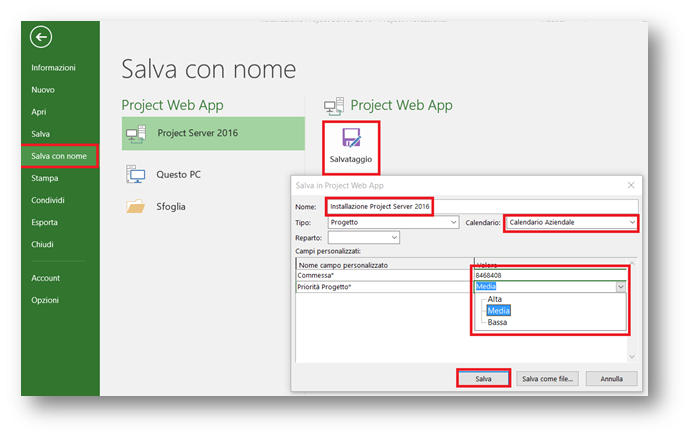Open Opzioni from the sidebar

(45, 300)
